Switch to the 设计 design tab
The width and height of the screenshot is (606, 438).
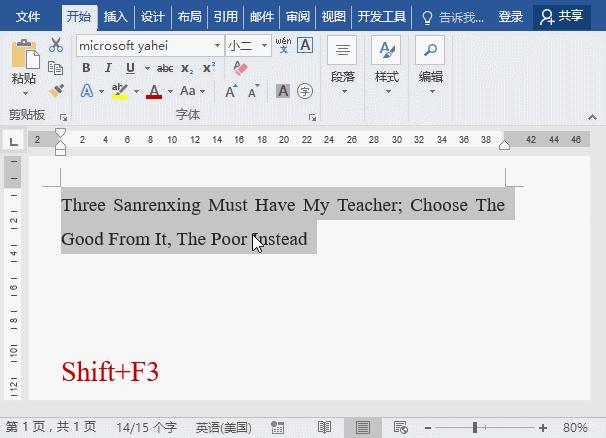[153, 16]
